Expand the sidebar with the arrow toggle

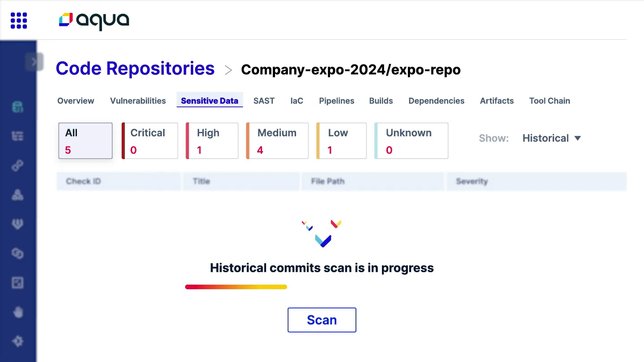(x=34, y=62)
